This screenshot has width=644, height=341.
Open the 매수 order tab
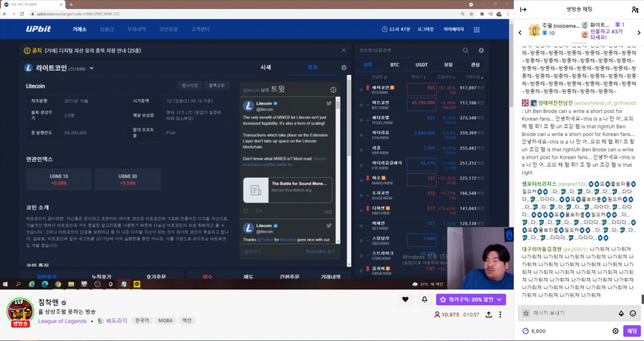(x=207, y=277)
